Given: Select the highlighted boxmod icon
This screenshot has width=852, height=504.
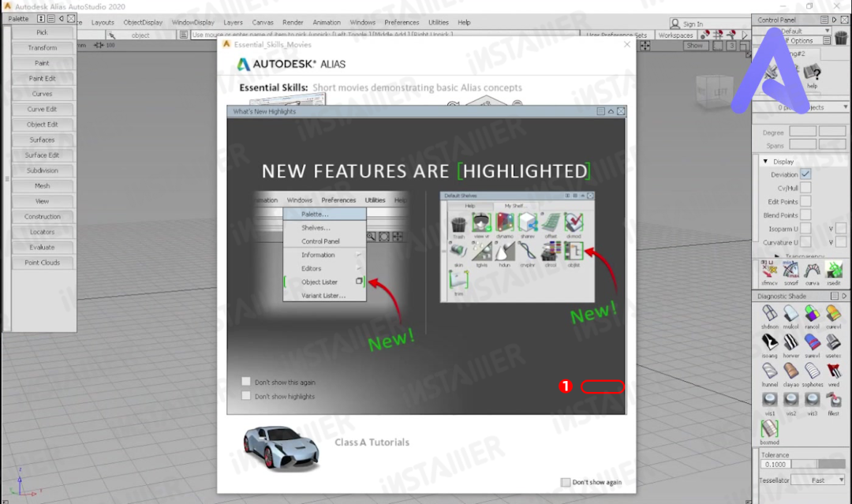Looking at the screenshot, I should coord(769,429).
